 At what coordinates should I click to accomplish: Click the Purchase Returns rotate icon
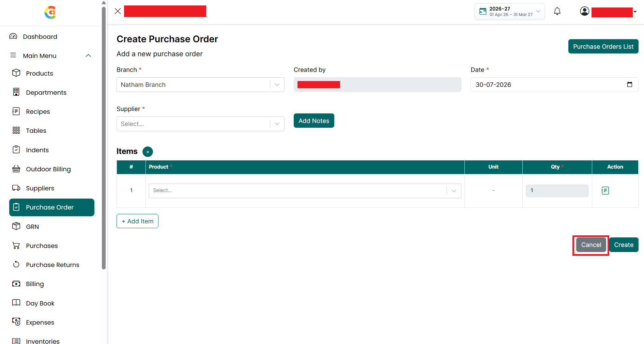pos(16,264)
